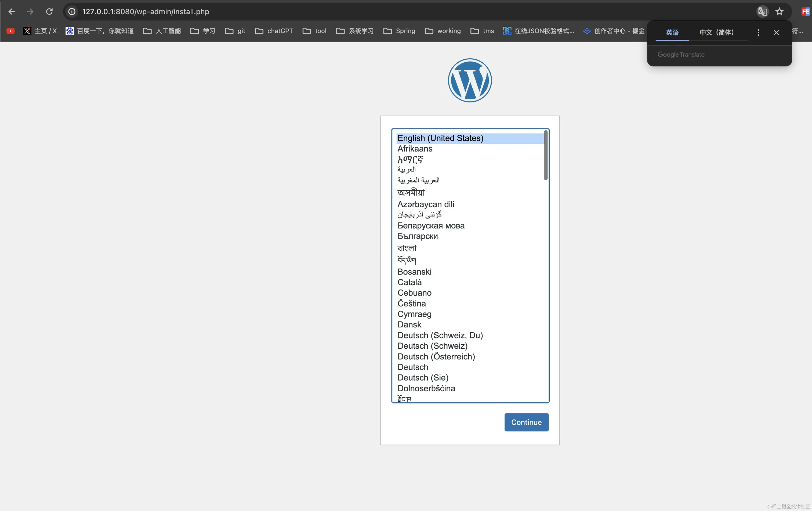Expand the Spring bookmarks folder
The height and width of the screenshot is (511, 812).
click(399, 31)
